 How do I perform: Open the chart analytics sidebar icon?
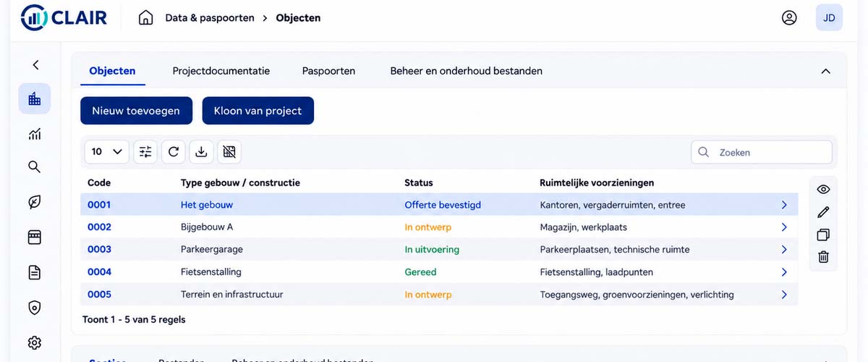click(35, 134)
